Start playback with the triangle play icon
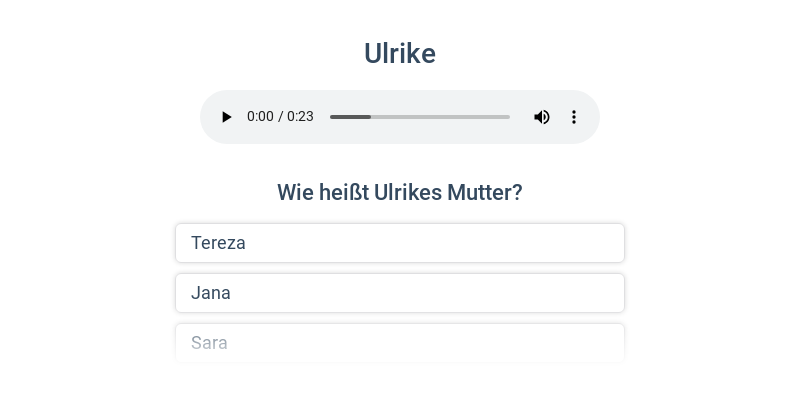Image resolution: width=800 pixels, height=400 pixels. (227, 117)
